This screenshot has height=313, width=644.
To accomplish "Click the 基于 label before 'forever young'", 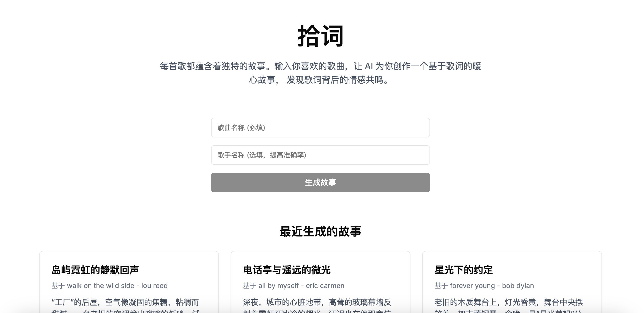I will click(x=441, y=285).
